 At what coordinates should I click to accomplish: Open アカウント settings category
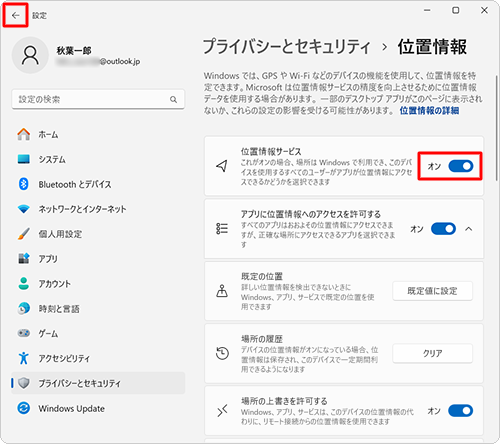point(98,284)
